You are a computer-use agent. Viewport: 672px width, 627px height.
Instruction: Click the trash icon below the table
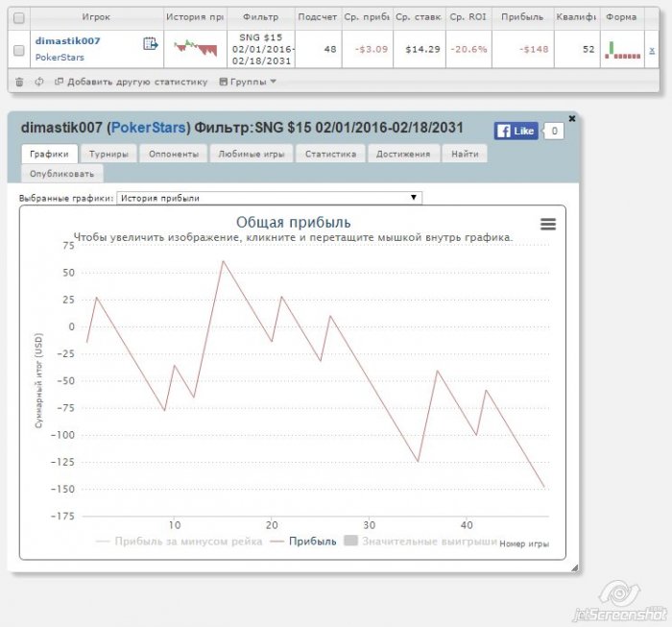point(19,82)
